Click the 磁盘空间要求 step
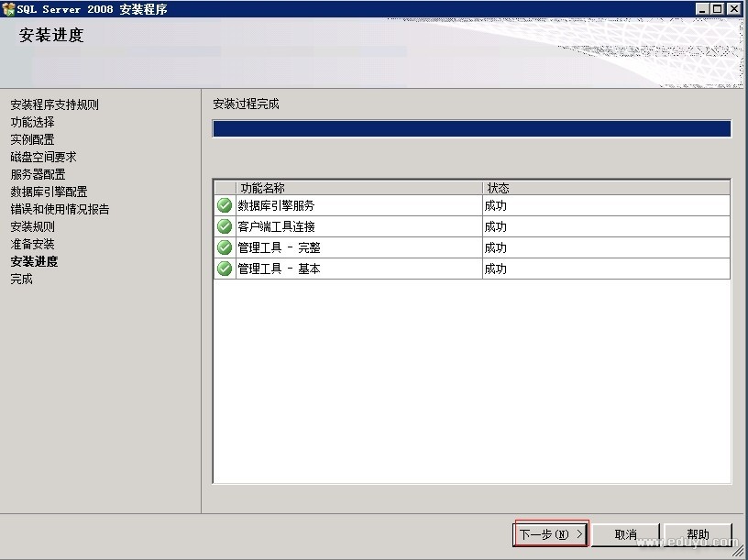 pos(43,157)
